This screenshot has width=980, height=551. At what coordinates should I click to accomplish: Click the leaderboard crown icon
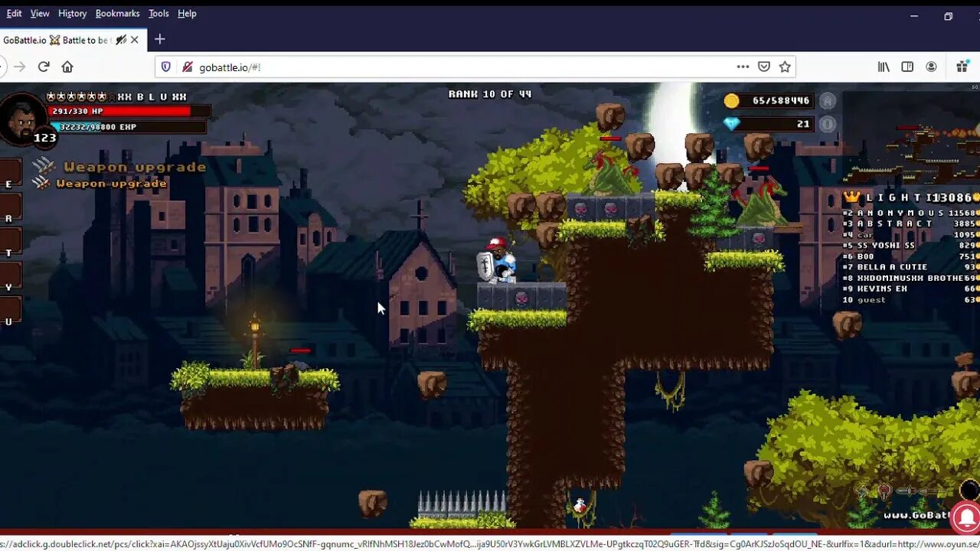click(x=851, y=197)
